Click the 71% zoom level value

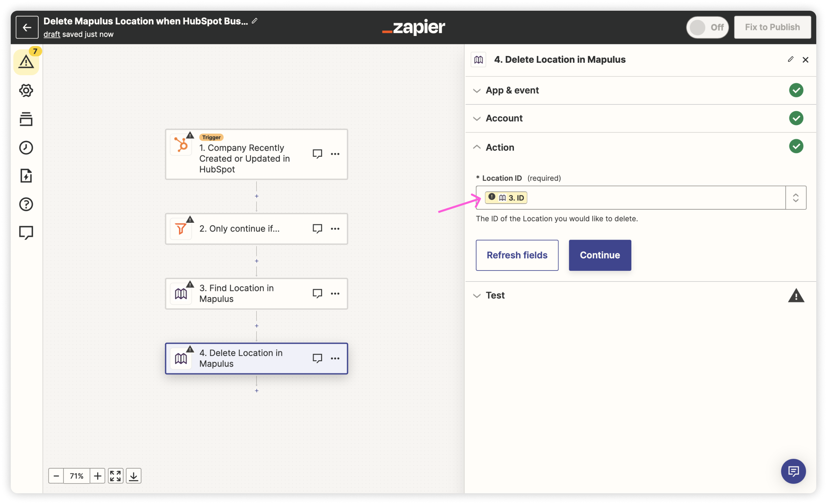click(77, 476)
